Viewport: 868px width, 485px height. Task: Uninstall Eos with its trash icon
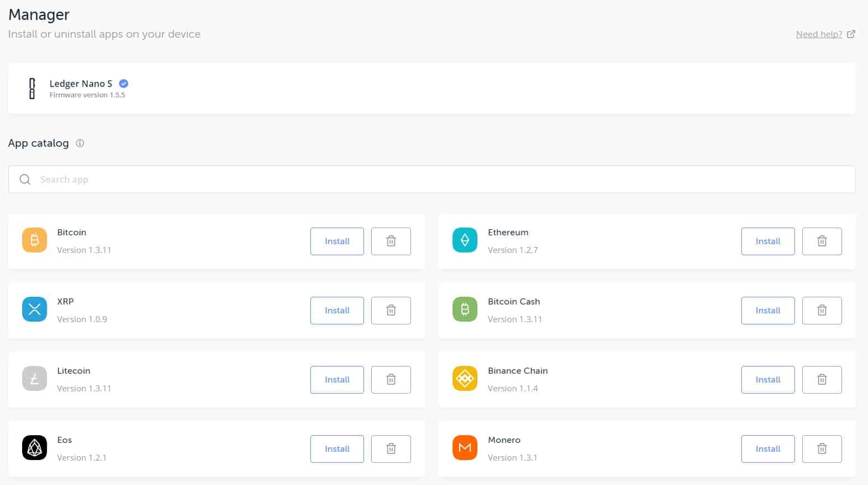pyautogui.click(x=391, y=449)
